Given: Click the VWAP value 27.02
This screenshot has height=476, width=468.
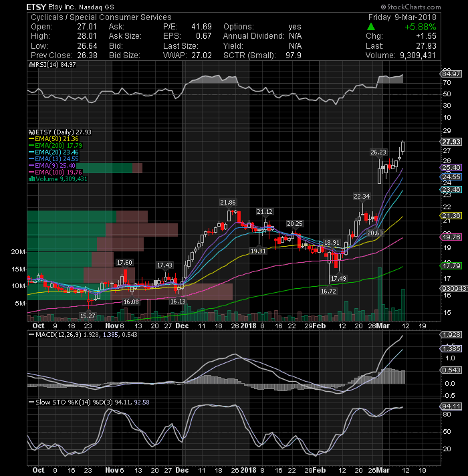Looking at the screenshot, I should click(201, 55).
